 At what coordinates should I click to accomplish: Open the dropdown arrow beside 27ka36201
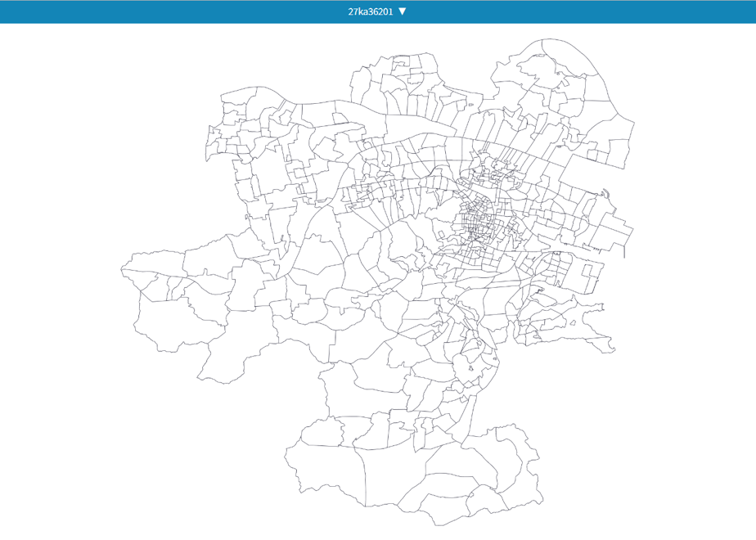[402, 11]
